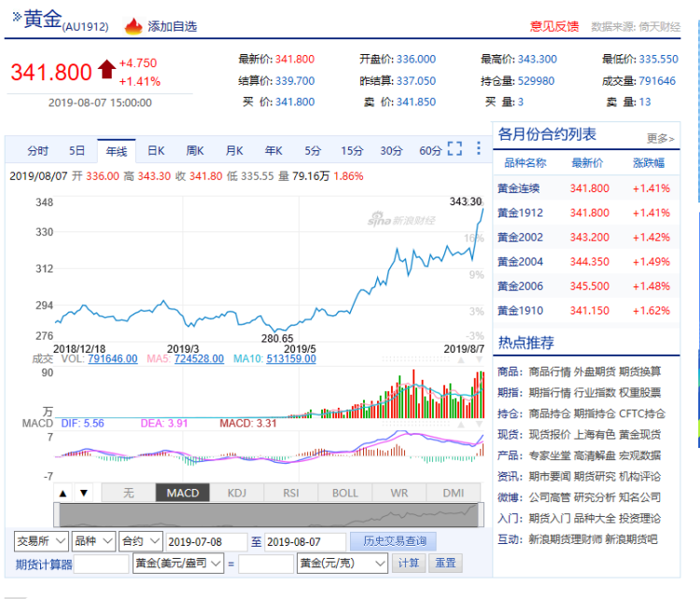The width and height of the screenshot is (700, 599).
Task: Click 更多 arrow in contract list header
Action: tap(660, 138)
